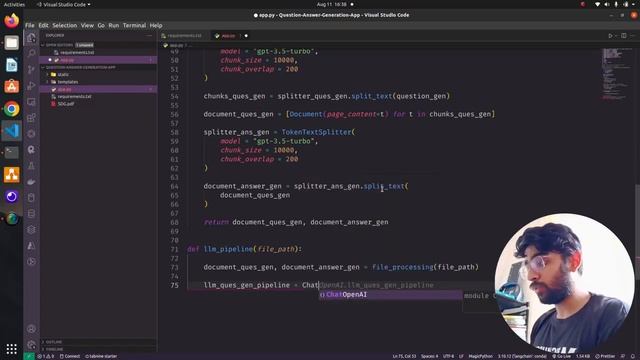The image size is (640, 360).
Task: Open the Explorer view in activity bar
Action: click(x=31, y=38)
